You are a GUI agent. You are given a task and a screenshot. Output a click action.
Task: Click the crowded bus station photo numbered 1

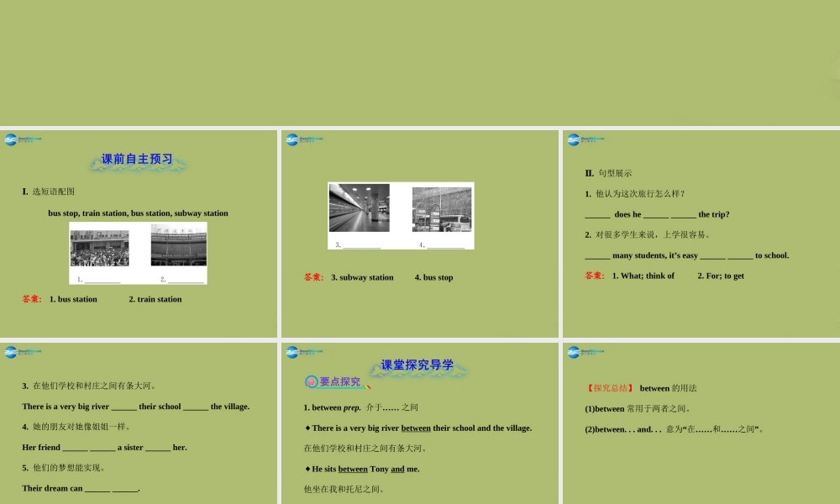tap(100, 248)
